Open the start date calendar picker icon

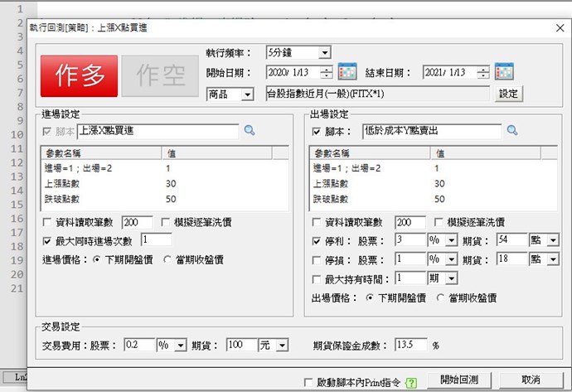point(347,72)
